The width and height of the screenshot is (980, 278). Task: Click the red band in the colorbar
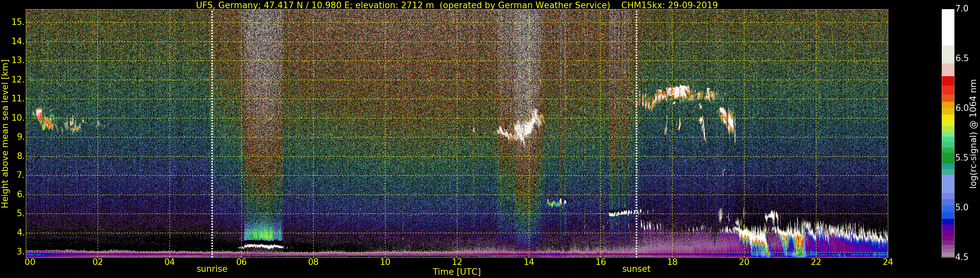(948, 85)
